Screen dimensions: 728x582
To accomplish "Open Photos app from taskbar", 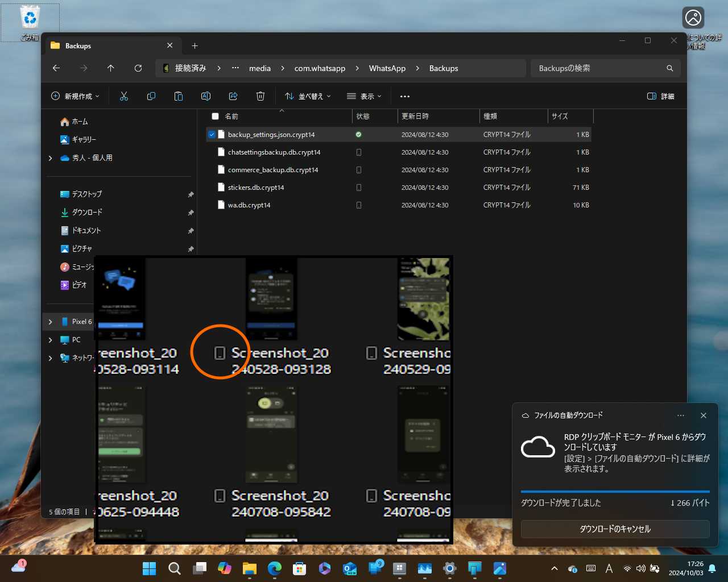I will [500, 568].
